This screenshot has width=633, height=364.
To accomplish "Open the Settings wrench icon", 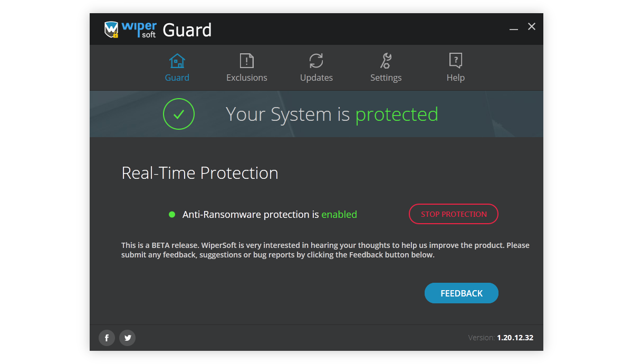I will 386,61.
